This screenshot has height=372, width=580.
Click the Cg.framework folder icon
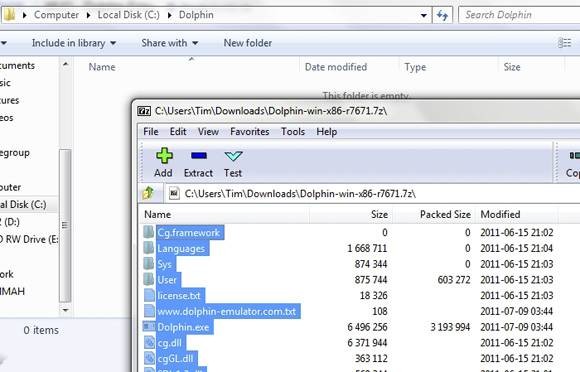coord(149,232)
